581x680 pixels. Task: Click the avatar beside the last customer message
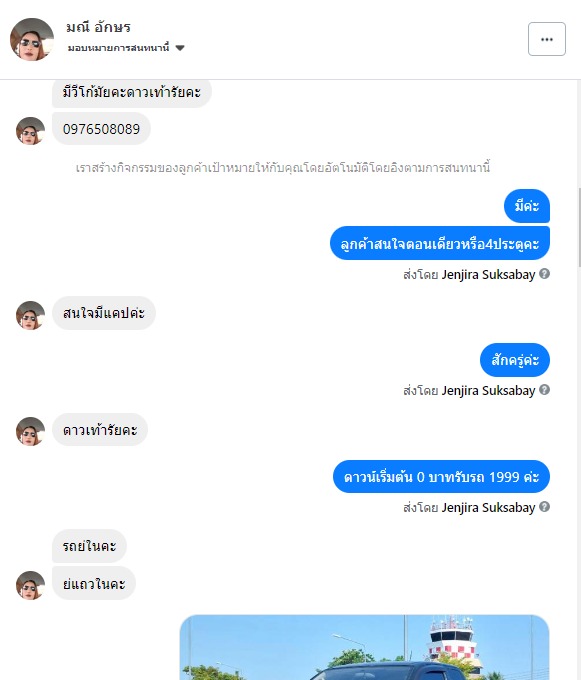[x=30, y=585]
